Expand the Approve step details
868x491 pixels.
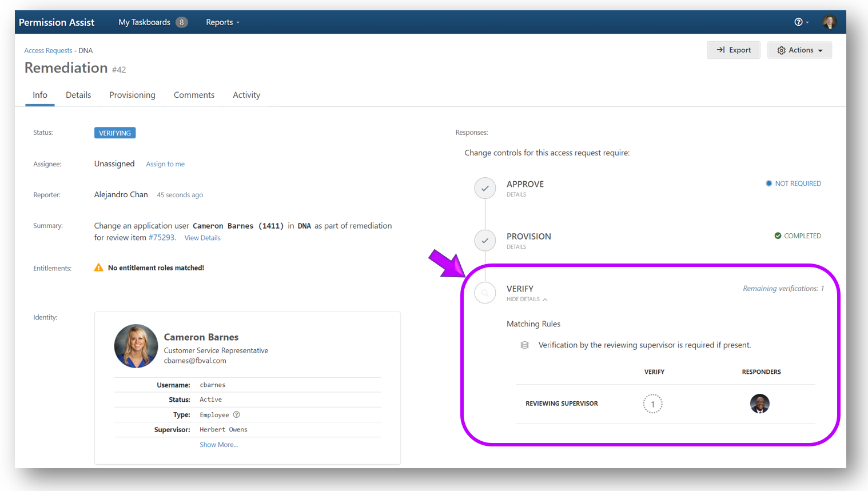pyautogui.click(x=516, y=195)
